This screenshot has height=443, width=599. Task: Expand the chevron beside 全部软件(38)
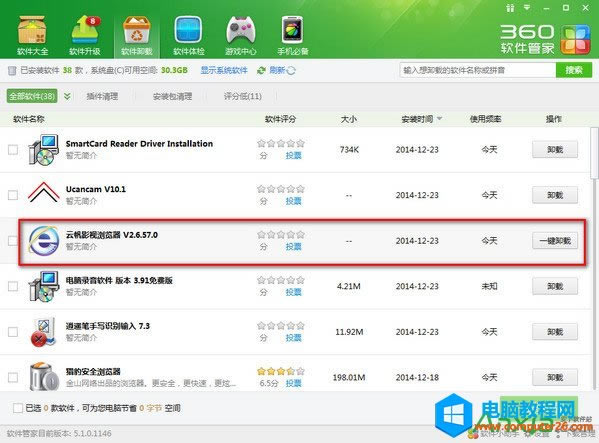click(x=67, y=96)
